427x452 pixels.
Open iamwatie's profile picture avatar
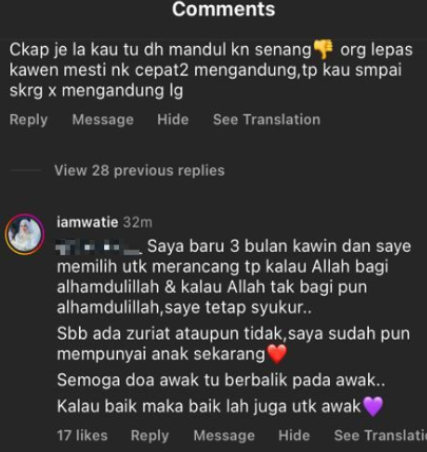coord(25,234)
